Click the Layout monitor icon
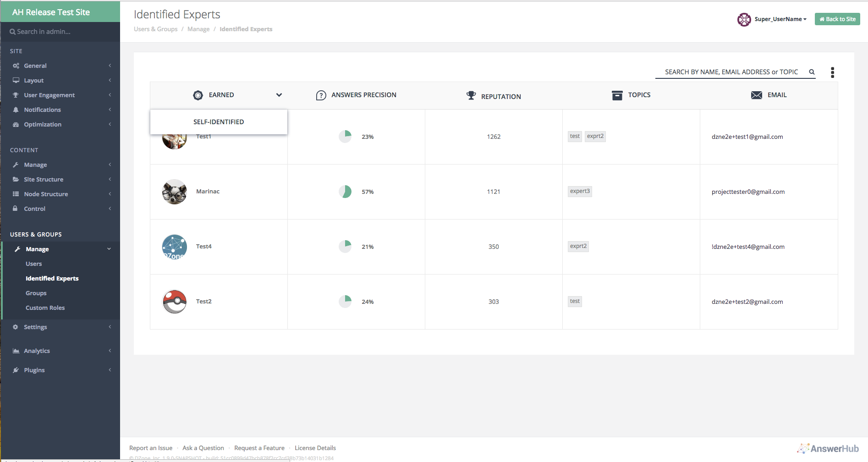868x462 pixels. pos(16,80)
